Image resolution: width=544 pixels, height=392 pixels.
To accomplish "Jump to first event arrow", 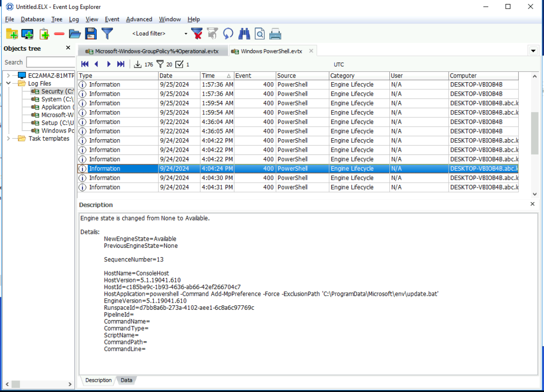I will pyautogui.click(x=85, y=64).
